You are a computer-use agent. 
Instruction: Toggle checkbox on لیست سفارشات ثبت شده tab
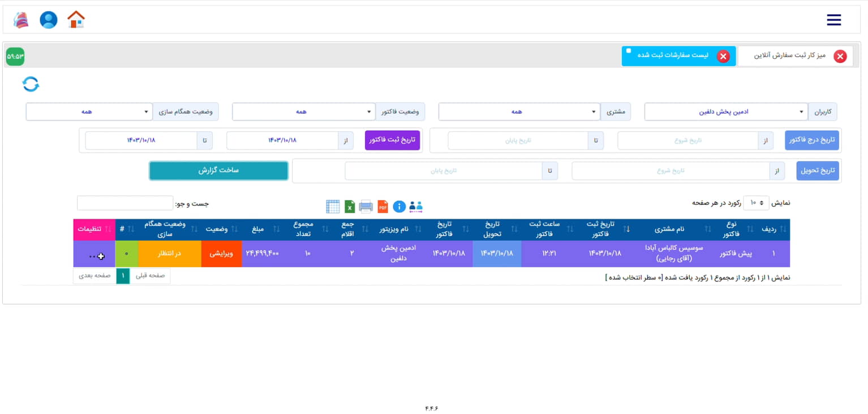(x=629, y=51)
